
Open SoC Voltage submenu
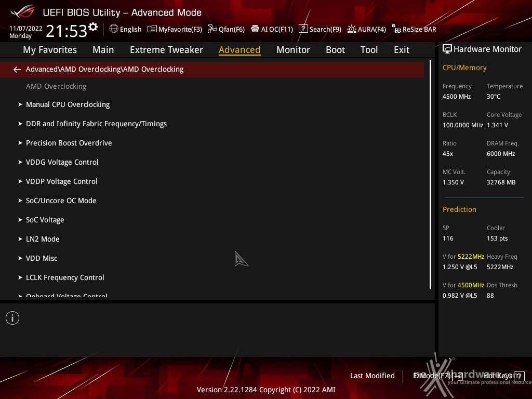click(45, 220)
